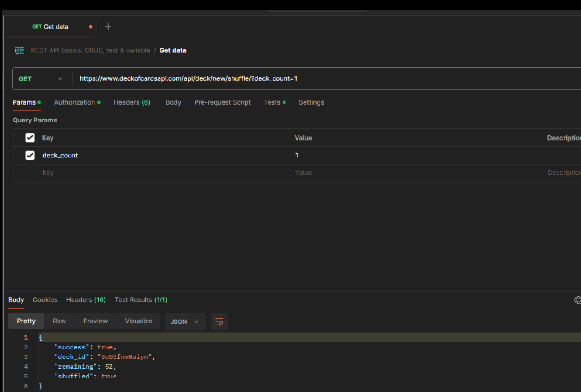The image size is (581, 392).
Task: Open the GET method dropdown
Action: pyautogui.click(x=41, y=78)
